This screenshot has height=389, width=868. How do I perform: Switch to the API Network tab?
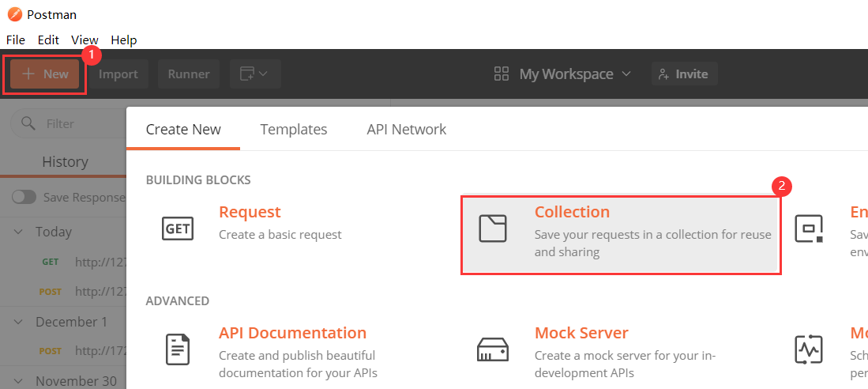click(x=406, y=130)
